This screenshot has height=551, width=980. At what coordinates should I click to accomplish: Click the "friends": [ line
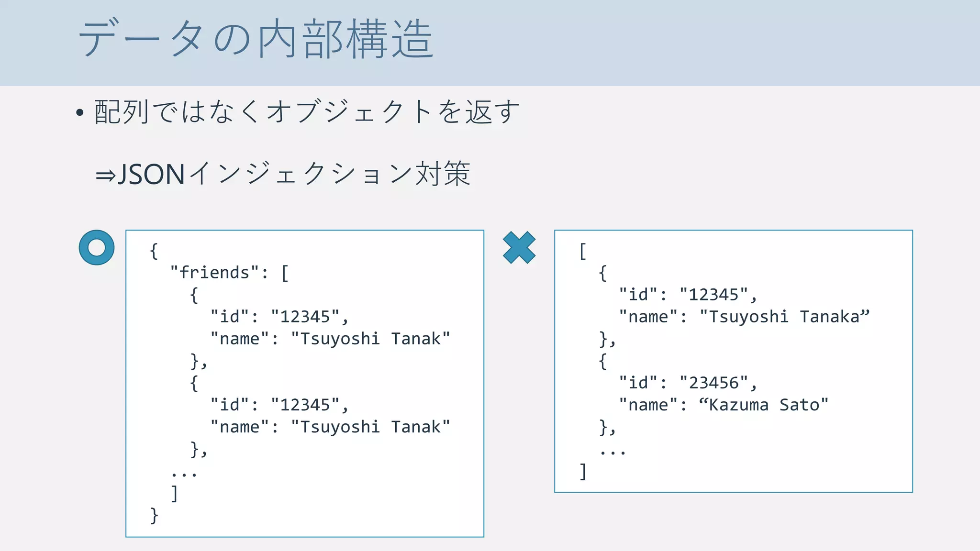point(230,273)
